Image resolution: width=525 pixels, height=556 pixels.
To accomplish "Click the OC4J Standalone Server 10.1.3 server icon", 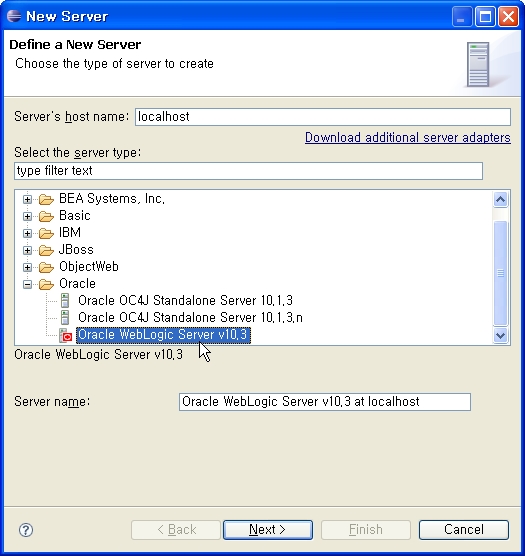I will (x=65, y=300).
